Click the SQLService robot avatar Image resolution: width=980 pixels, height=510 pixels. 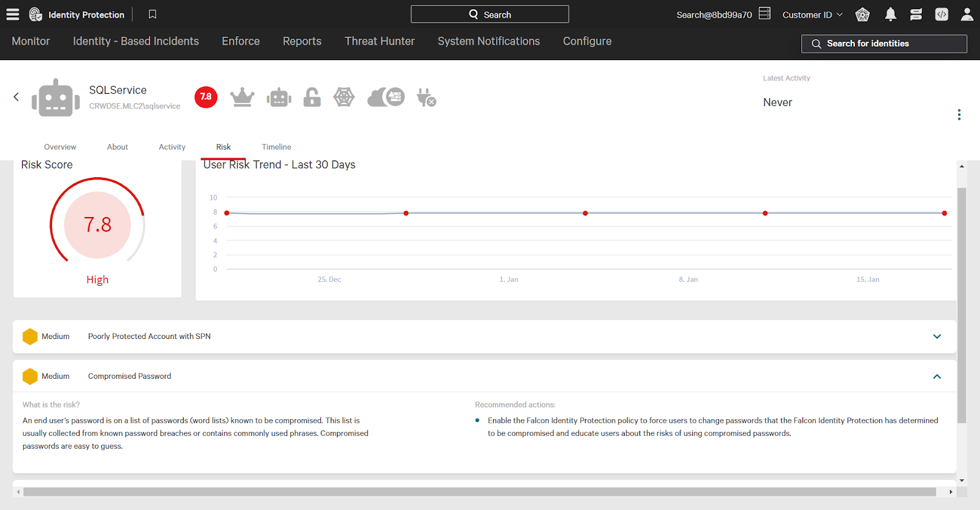click(x=56, y=97)
